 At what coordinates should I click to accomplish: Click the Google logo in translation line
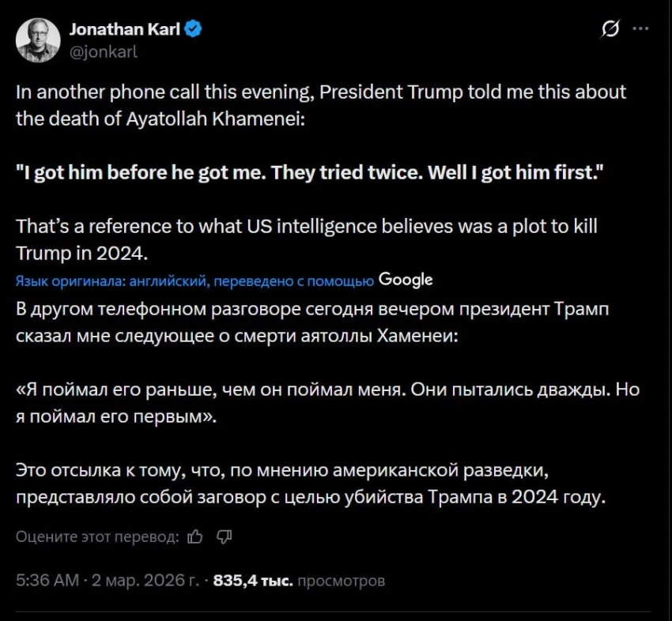[406, 279]
